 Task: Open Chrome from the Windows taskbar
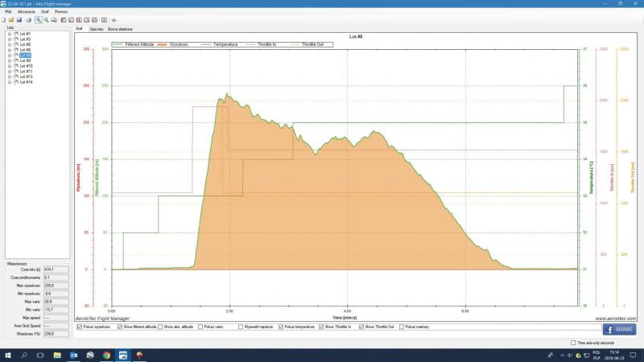pyautogui.click(x=106, y=354)
